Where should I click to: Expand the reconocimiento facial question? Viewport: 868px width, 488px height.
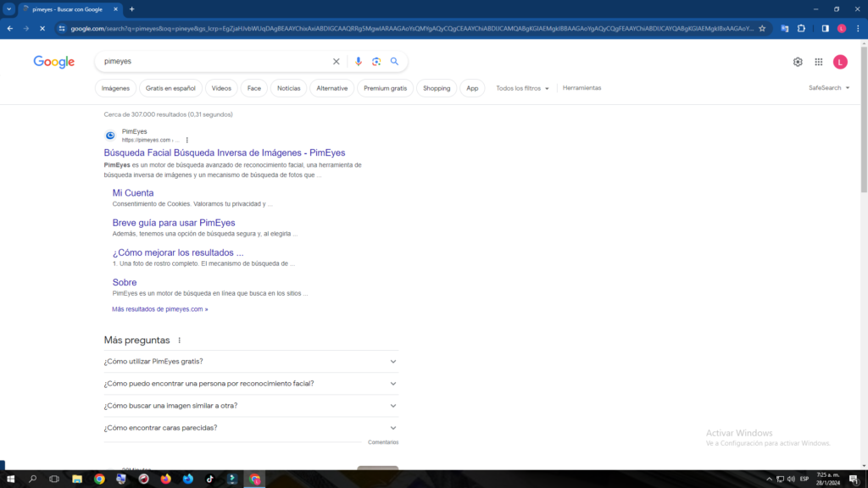(x=251, y=384)
